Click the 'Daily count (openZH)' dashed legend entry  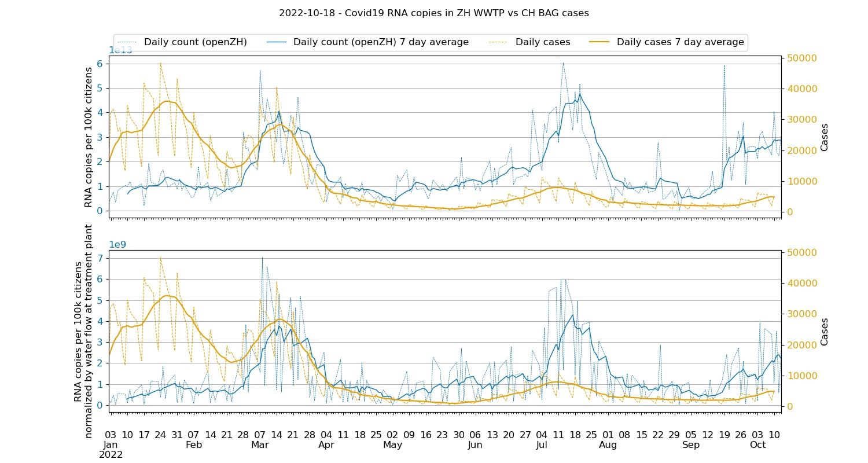point(195,42)
